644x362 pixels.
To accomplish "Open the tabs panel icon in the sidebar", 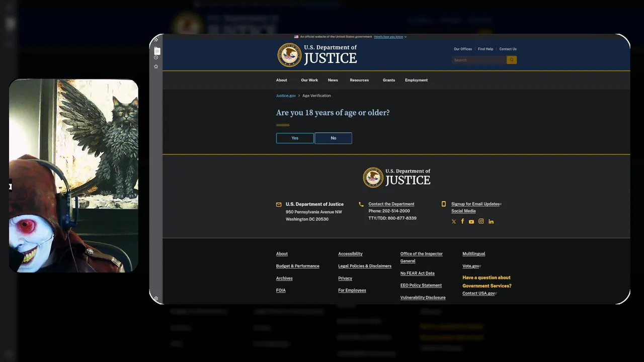I will pos(156,51).
